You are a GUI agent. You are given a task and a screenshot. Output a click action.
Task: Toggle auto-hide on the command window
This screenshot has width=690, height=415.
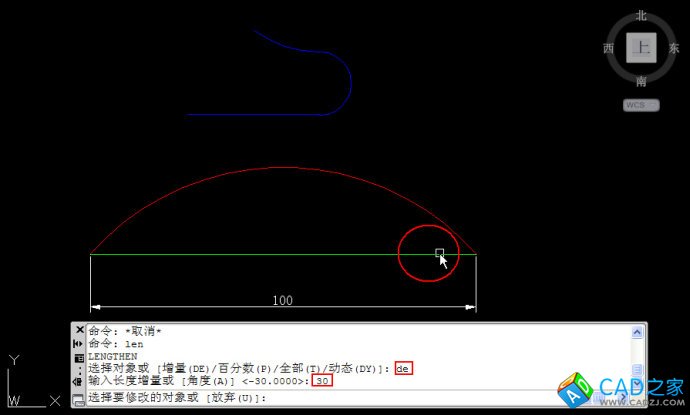coord(79,343)
